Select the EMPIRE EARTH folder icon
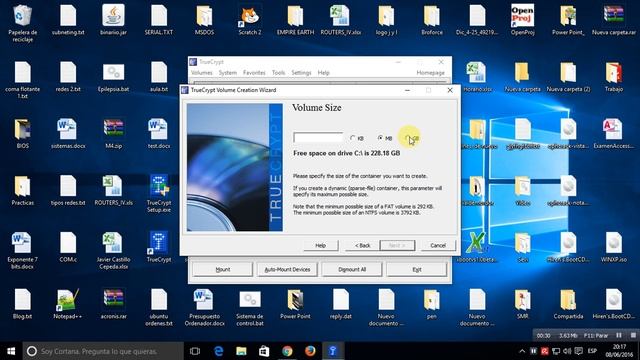The image size is (640, 360). click(x=295, y=20)
